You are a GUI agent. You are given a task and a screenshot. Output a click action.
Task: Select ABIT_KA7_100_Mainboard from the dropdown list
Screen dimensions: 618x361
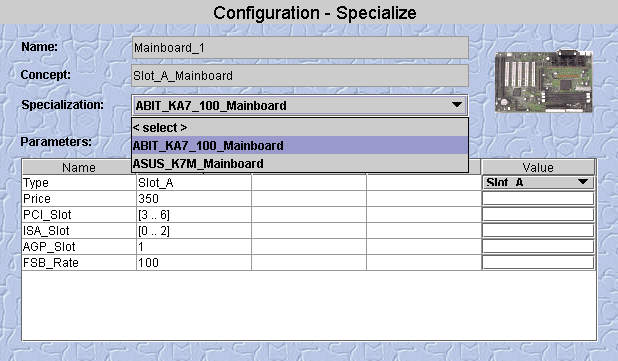pyautogui.click(x=300, y=145)
